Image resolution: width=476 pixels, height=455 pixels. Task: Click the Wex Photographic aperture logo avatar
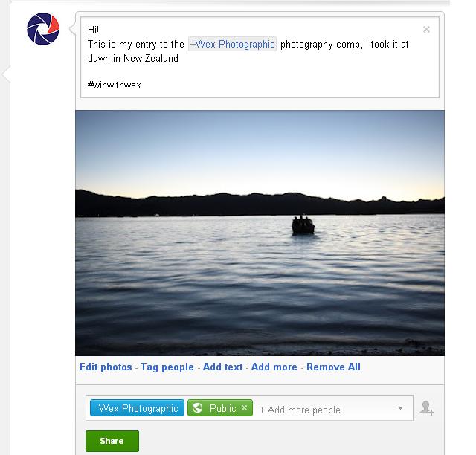[x=43, y=29]
